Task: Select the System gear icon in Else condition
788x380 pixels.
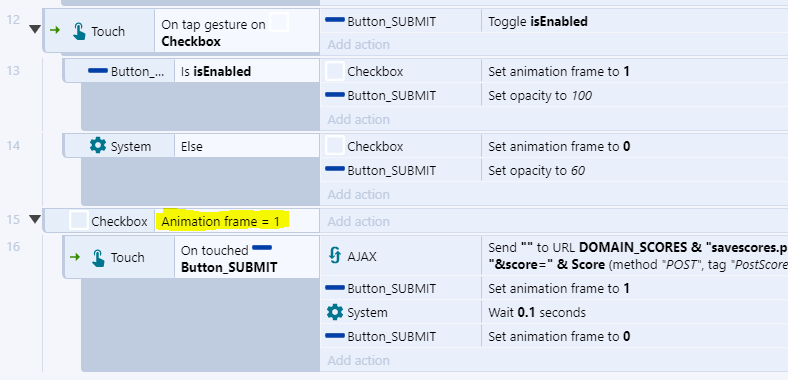Action: coord(97,146)
